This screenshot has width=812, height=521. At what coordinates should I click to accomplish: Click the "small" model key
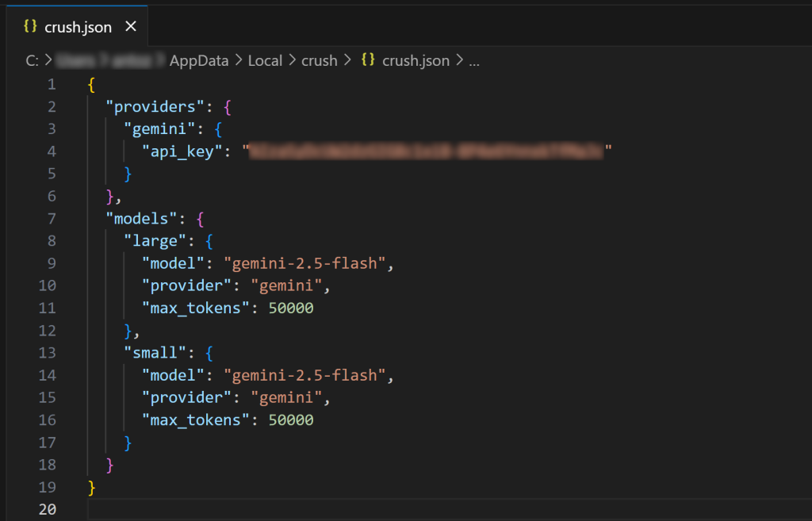(x=155, y=353)
